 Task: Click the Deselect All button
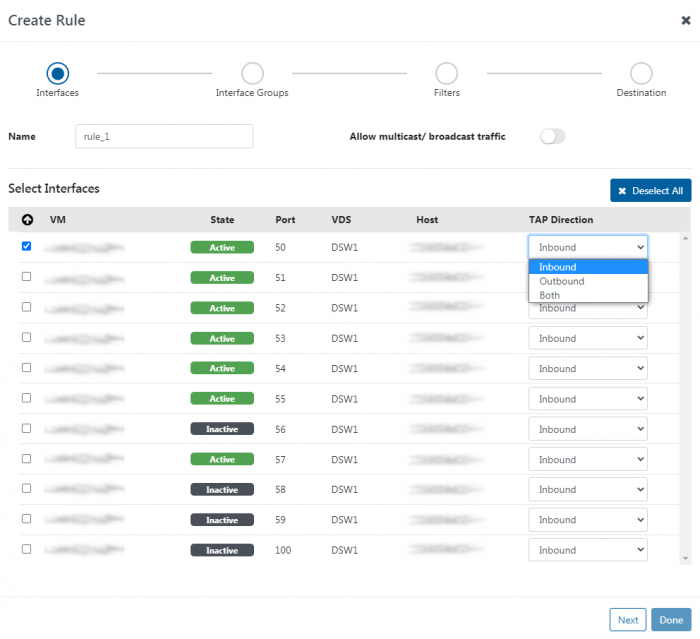(650, 191)
